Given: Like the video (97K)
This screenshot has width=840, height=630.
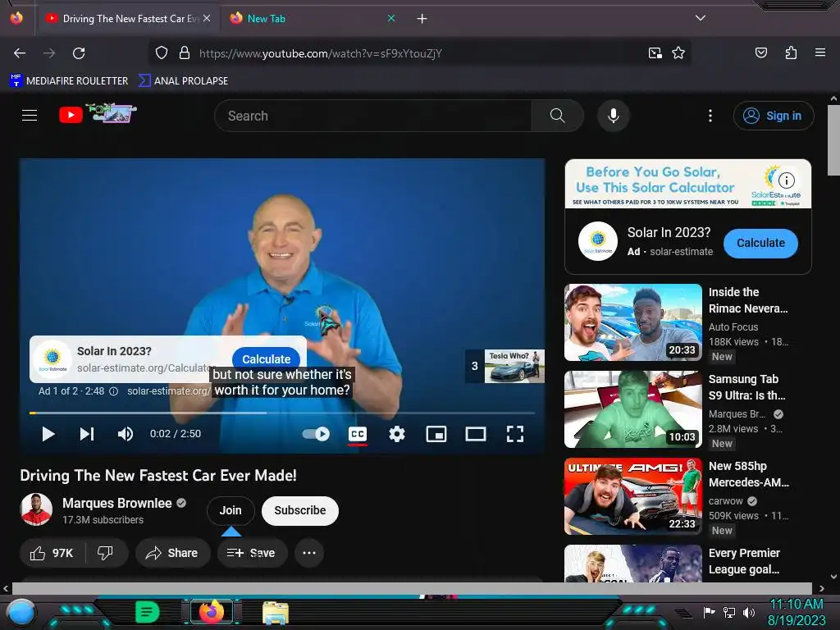Looking at the screenshot, I should pyautogui.click(x=52, y=553).
